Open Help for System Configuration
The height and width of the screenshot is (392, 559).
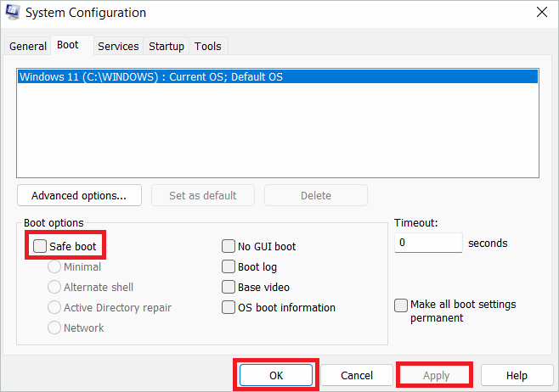[517, 375]
